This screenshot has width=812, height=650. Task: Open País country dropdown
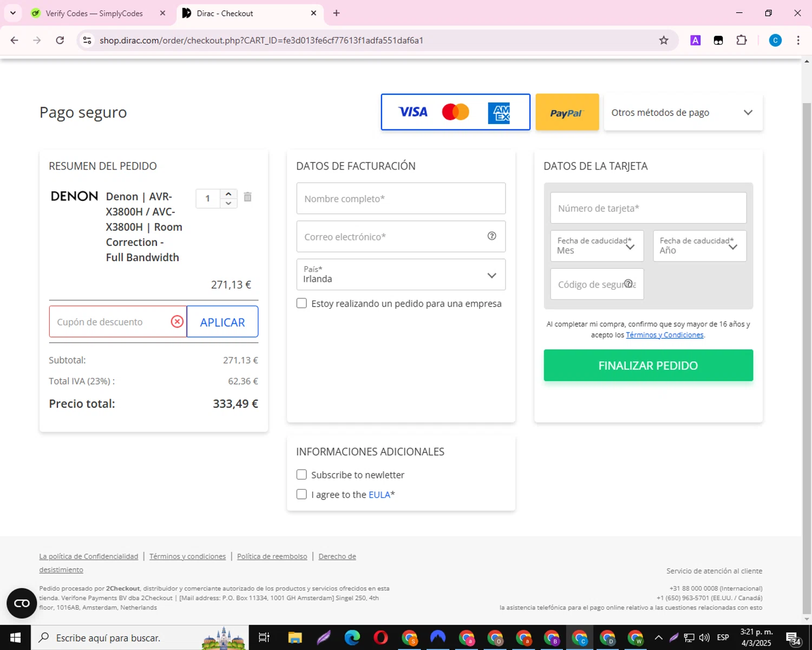(401, 275)
